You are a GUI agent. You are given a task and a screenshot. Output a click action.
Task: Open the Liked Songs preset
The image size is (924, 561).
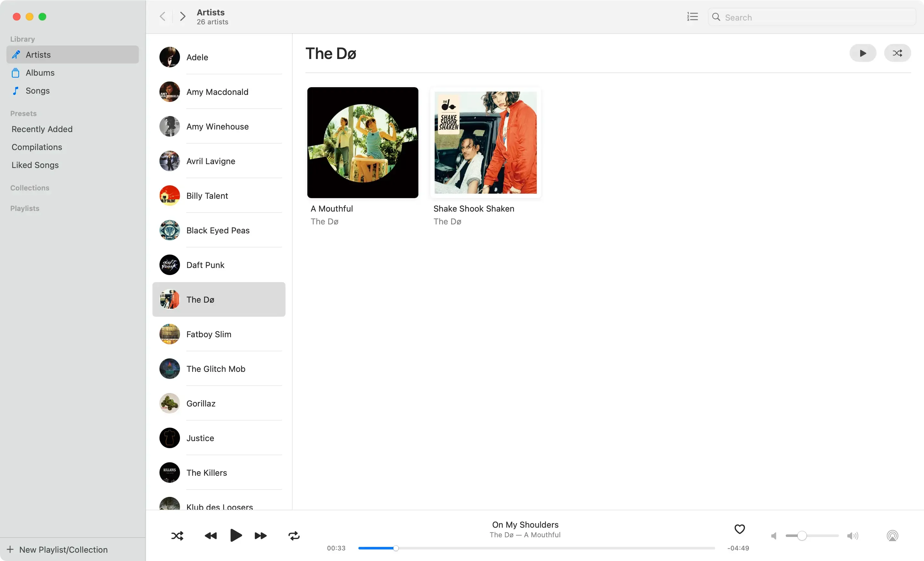pyautogui.click(x=35, y=165)
